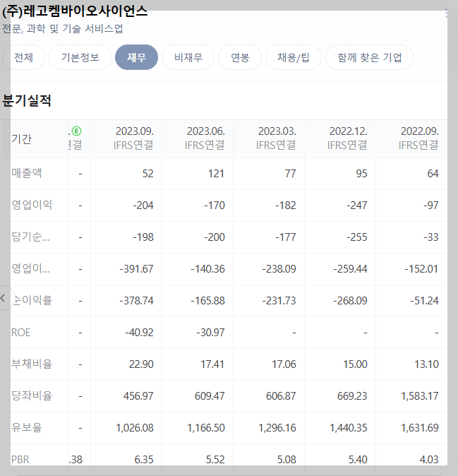Image resolution: width=458 pixels, height=476 pixels.
Task: Click the 부채비율 value 22.90
Action: (x=141, y=364)
